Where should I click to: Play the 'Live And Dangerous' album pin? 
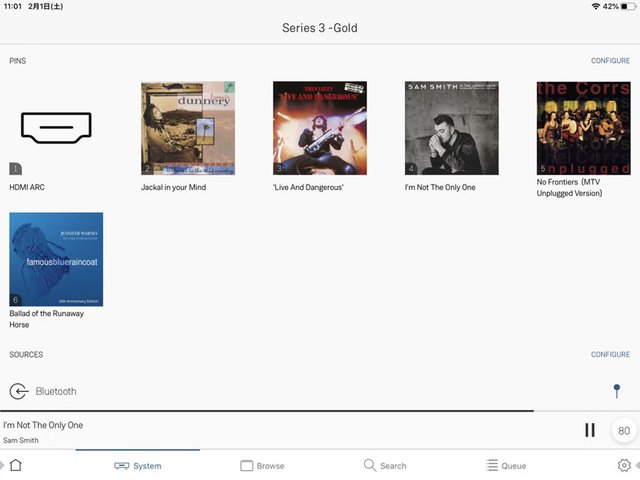coord(320,128)
